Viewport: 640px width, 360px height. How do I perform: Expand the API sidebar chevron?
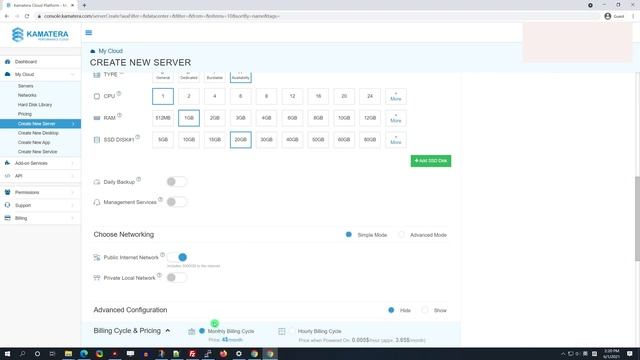(x=73, y=176)
